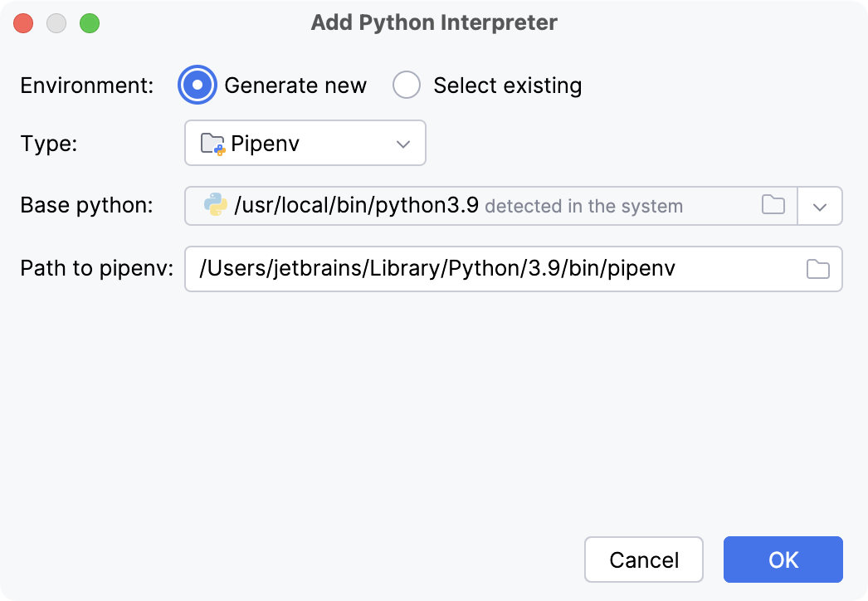Confirm the dialog with the OK button
This screenshot has width=868, height=601.
pyautogui.click(x=783, y=559)
